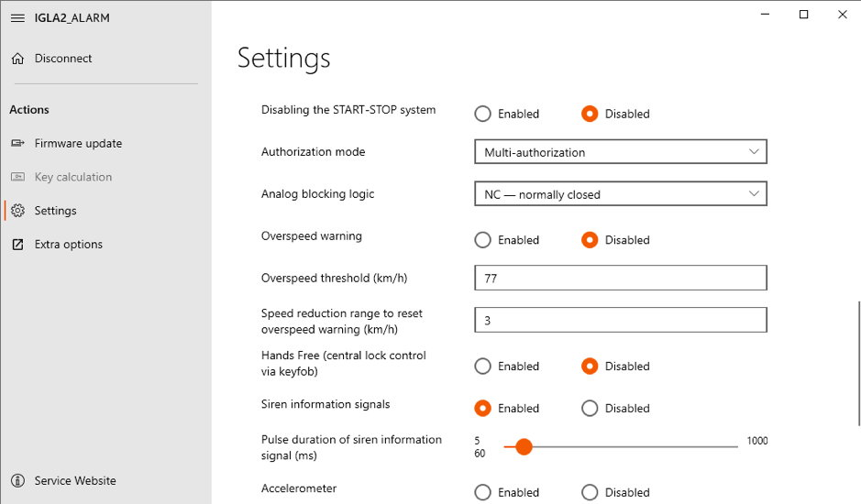Open the hamburger navigation menu
The height and width of the screenshot is (504, 861).
[17, 18]
